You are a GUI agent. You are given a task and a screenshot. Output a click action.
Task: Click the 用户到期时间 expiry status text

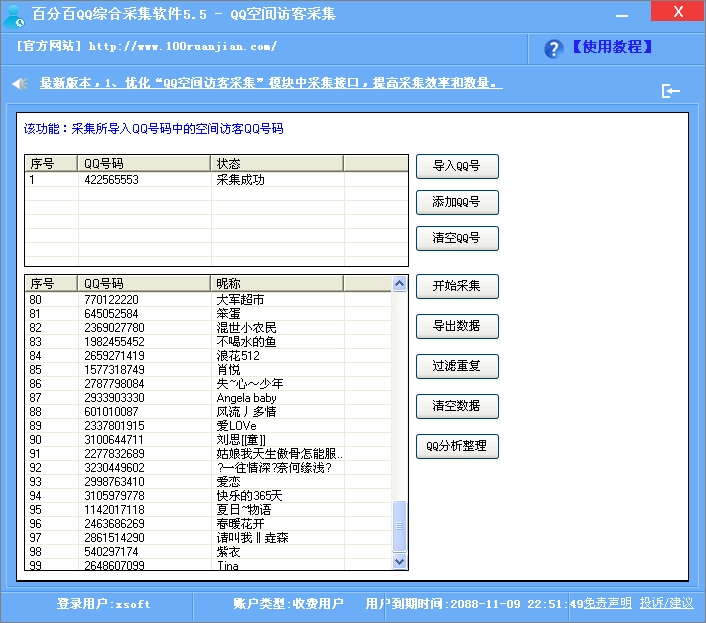475,604
